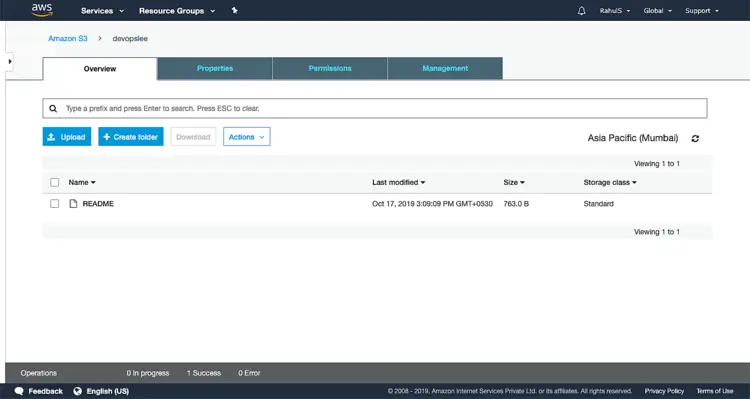Viewport: 750px width, 399px height.
Task: Focus the prefix search input field
Action: tap(375, 109)
